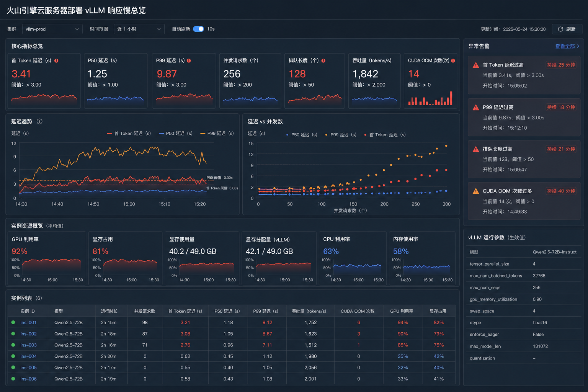588x392 pixels.
Task: Expand alerts via 查看全部 chevron
Action: pyautogui.click(x=578, y=46)
